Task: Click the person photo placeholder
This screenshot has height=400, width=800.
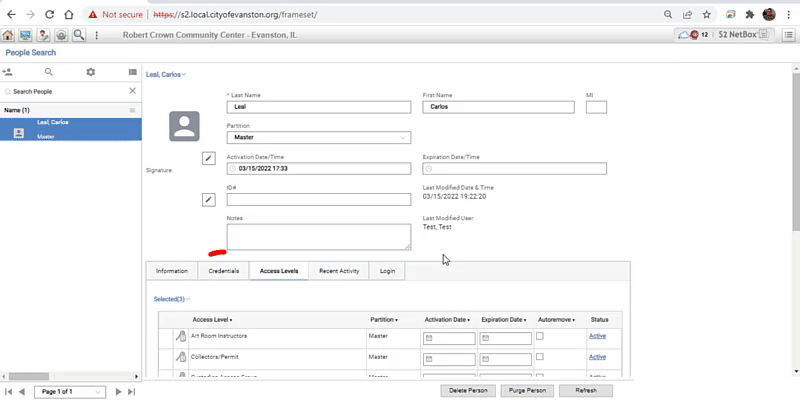Action: pos(184,126)
